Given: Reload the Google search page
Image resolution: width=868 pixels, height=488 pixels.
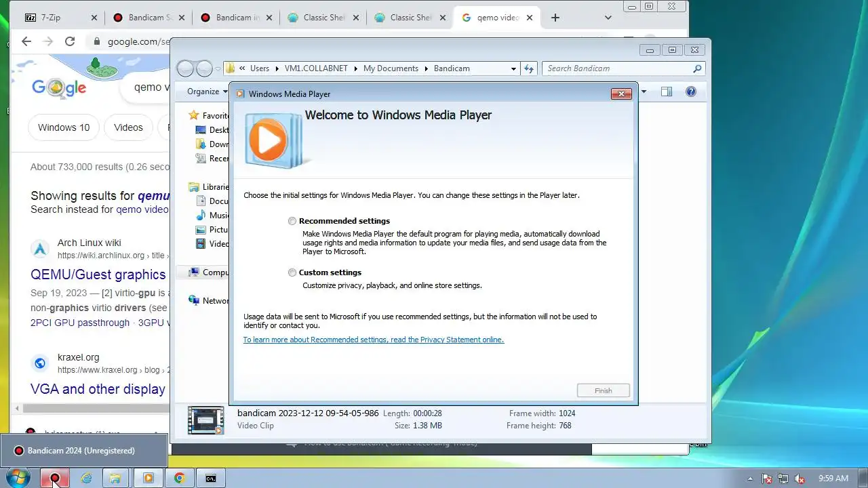Looking at the screenshot, I should 69,41.
